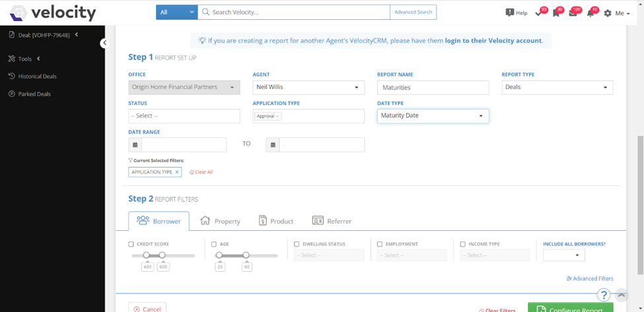Viewport: 644px width, 312px height.
Task: Open the Agent dropdown showing Neil Willis
Action: [308, 87]
